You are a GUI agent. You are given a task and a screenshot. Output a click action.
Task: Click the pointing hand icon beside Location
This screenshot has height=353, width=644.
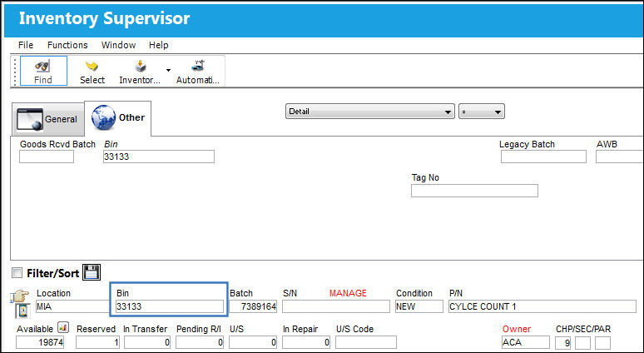pos(20,296)
